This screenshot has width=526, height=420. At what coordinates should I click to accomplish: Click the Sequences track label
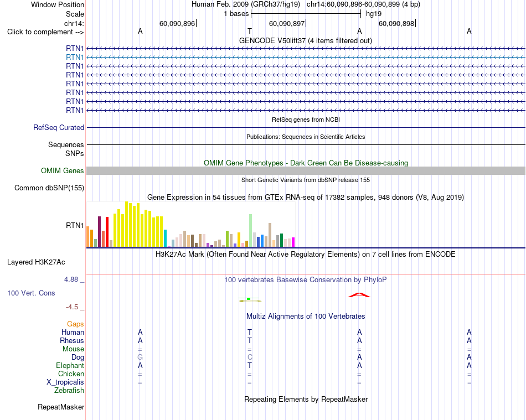[x=66, y=145]
